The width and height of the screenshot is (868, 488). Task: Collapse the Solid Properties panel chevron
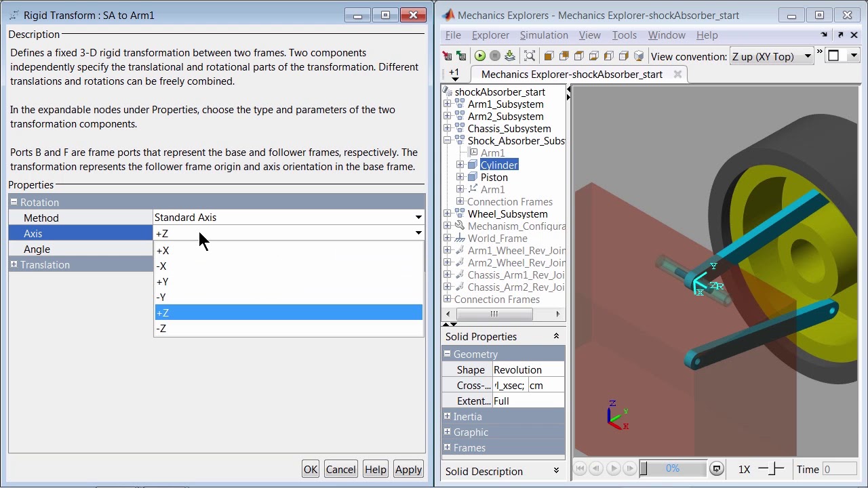[556, 336]
